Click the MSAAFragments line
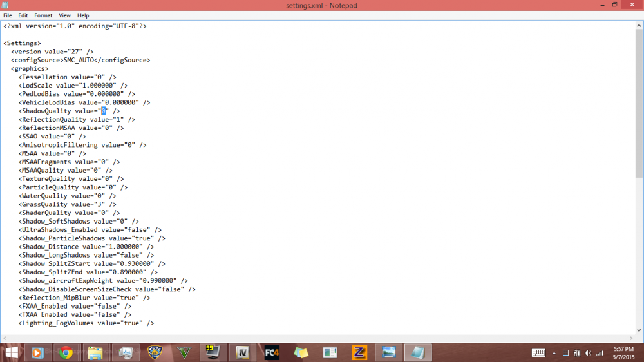This screenshot has width=644, height=362. (70, 162)
